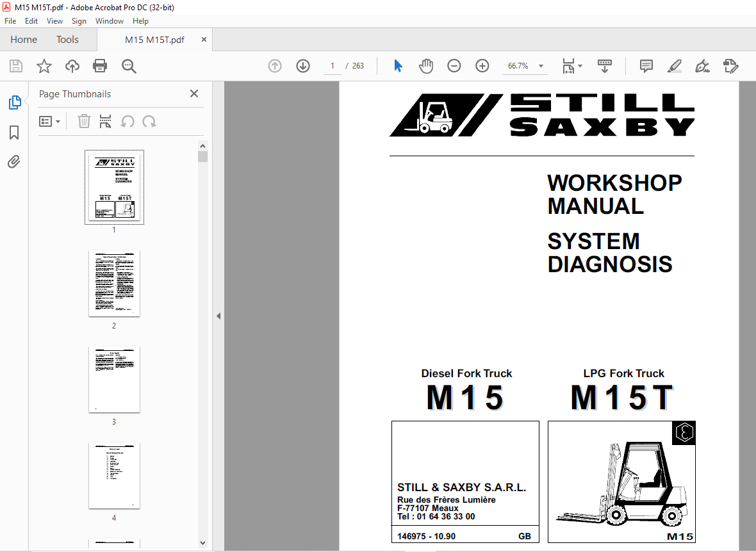
Task: Rotate page counterclockwise icon
Action: [x=127, y=121]
